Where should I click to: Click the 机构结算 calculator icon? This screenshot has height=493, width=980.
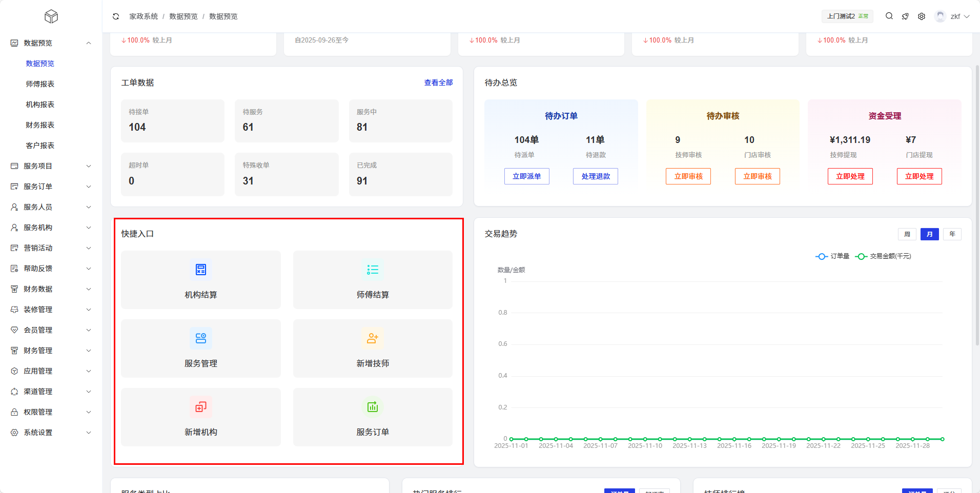[x=201, y=270]
